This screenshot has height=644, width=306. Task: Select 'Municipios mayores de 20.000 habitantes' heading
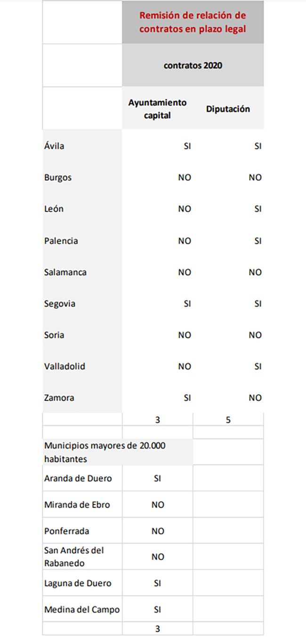point(105,452)
